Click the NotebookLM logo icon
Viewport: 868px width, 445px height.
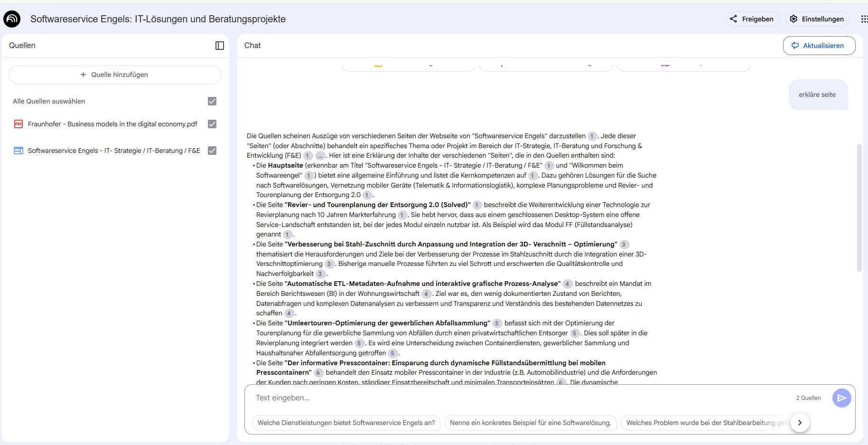pos(12,19)
